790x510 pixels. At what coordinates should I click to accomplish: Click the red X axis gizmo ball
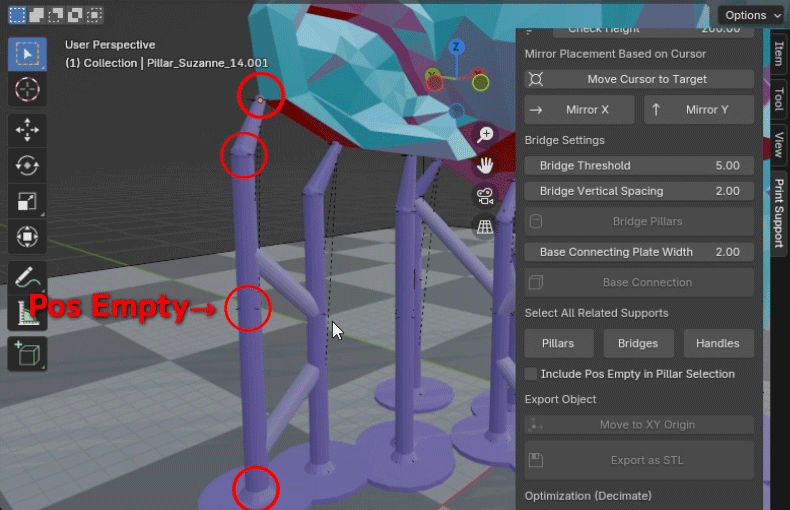pyautogui.click(x=434, y=83)
